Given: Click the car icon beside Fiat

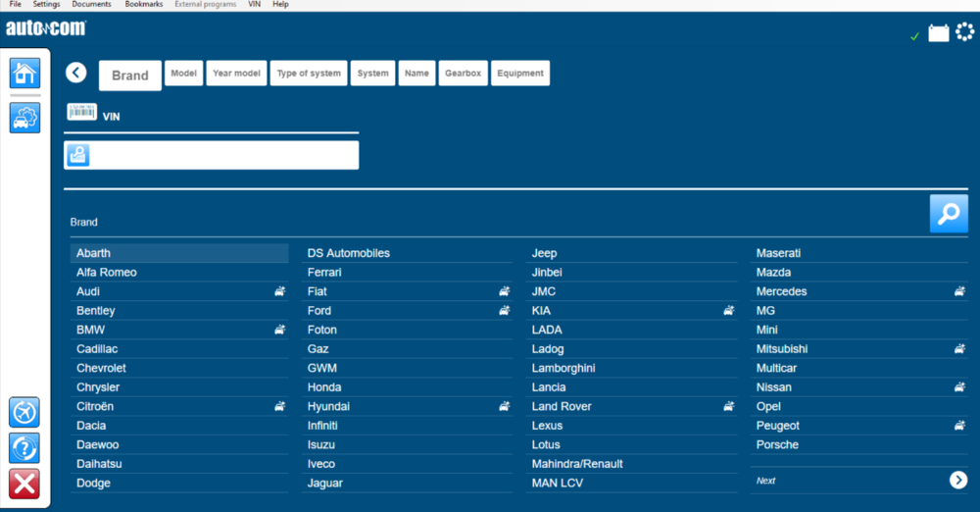Looking at the screenshot, I should click(x=505, y=291).
